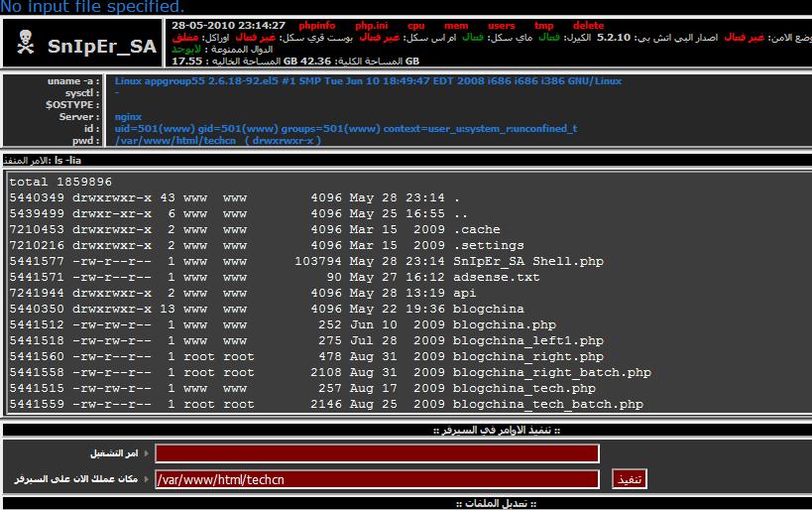
Task: Click the adsense.txt line in output
Action: [496, 277]
